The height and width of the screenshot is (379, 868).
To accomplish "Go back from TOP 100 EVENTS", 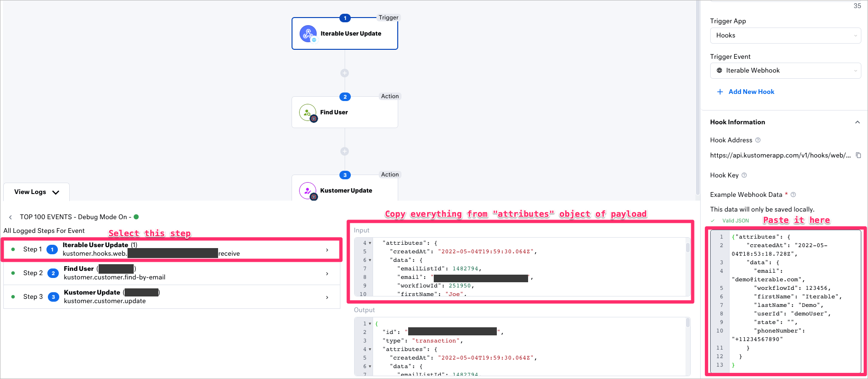I will [x=10, y=217].
